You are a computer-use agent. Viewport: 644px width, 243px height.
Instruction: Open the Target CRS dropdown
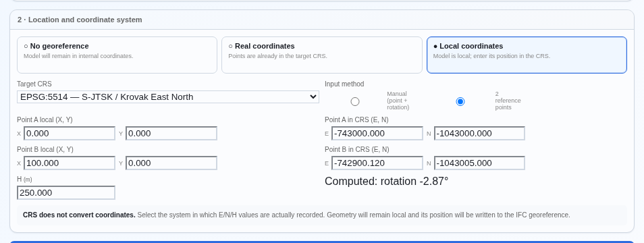coord(168,97)
